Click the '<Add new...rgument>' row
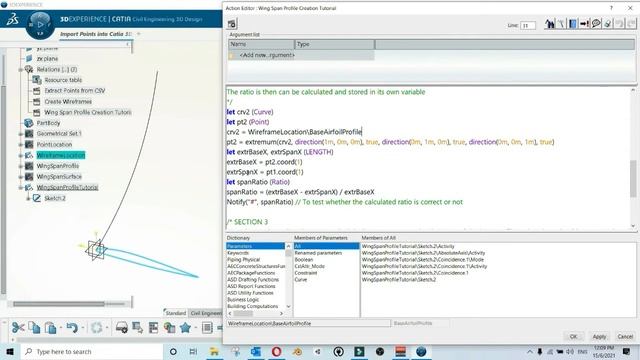Image resolution: width=640 pixels, height=360 pixels. click(301, 55)
